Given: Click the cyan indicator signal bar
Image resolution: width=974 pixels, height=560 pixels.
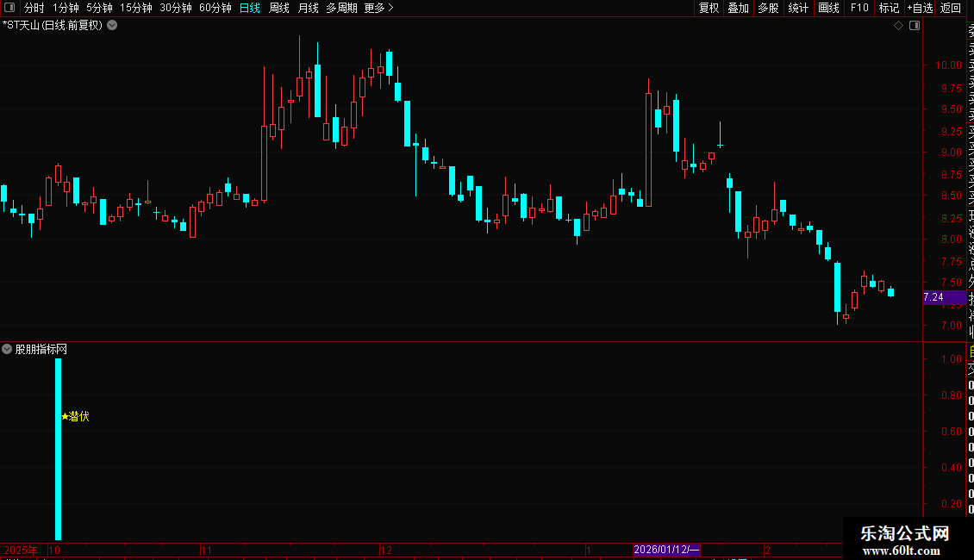Looking at the screenshot, I should click(x=59, y=449).
